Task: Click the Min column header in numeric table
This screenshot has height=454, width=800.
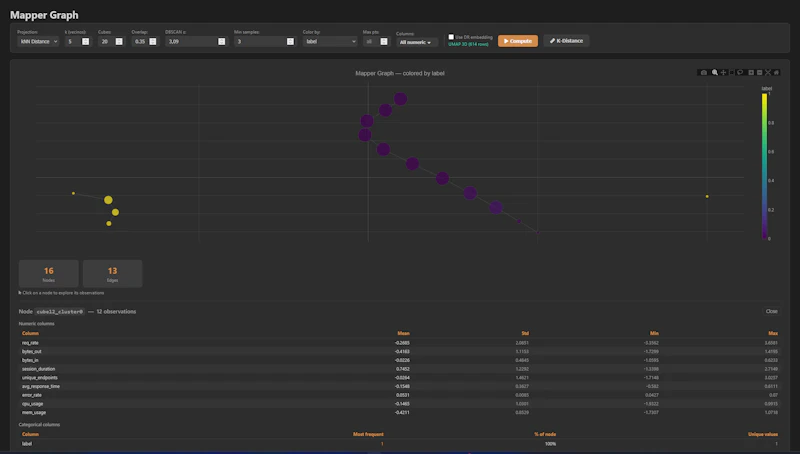Action: (x=654, y=333)
